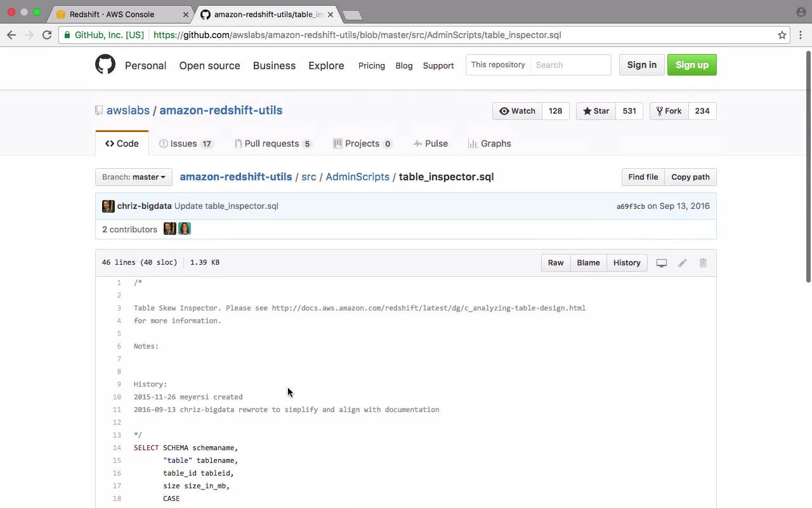Open the Blog link
This screenshot has height=508, width=812.
pyautogui.click(x=404, y=65)
